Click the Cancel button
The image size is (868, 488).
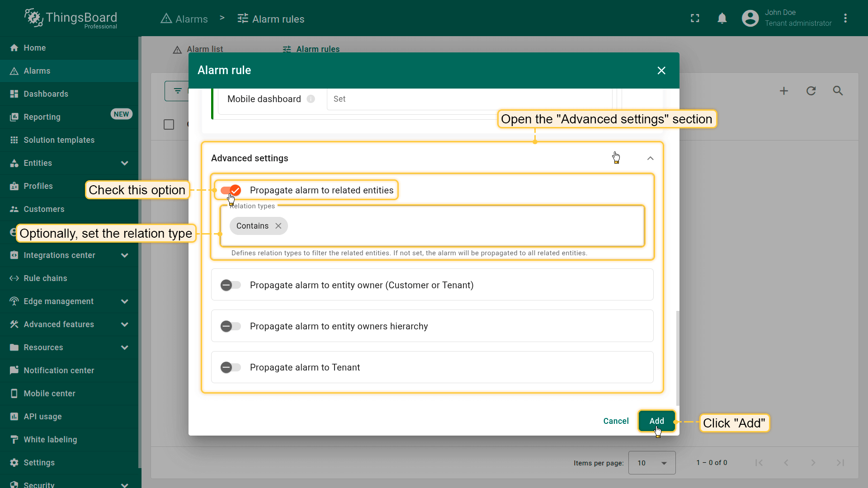pyautogui.click(x=616, y=421)
